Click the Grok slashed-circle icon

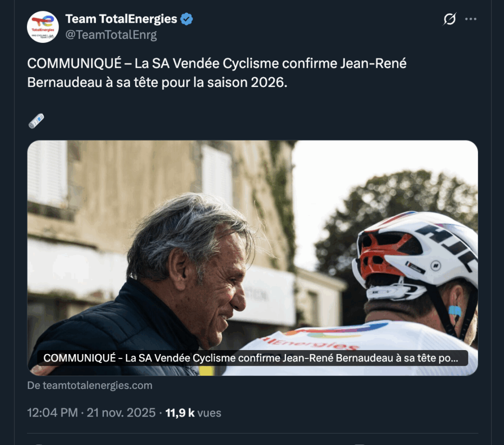(449, 19)
